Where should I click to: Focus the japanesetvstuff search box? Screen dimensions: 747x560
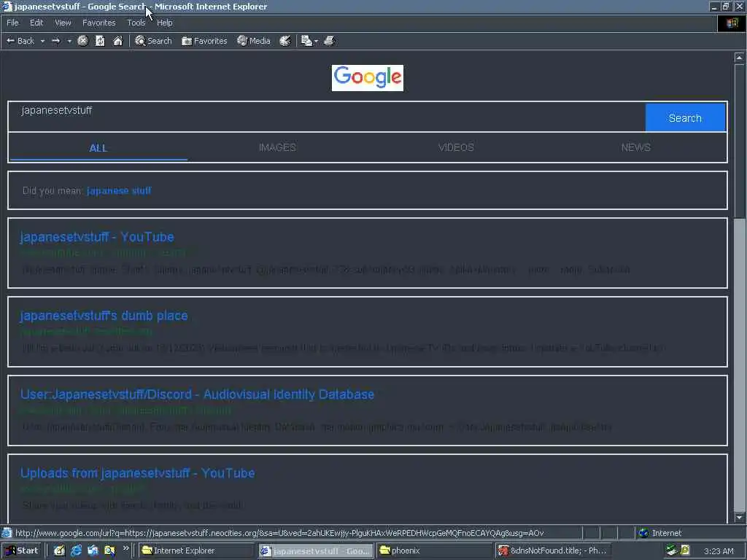point(326,117)
